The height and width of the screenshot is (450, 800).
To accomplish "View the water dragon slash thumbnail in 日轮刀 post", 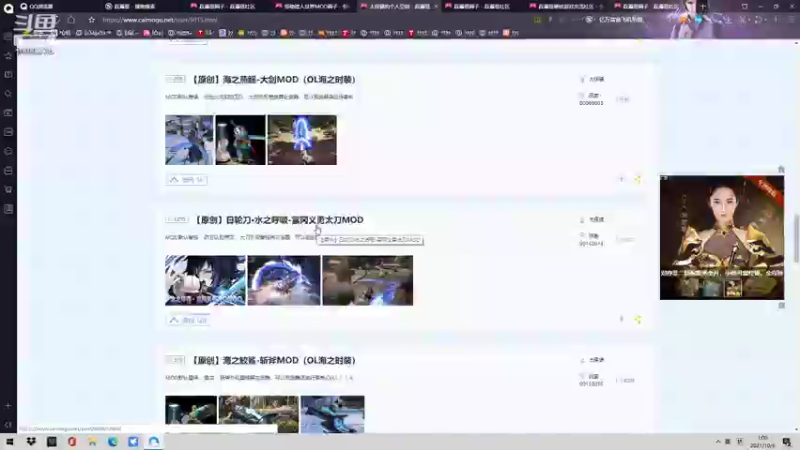I will click(x=284, y=281).
